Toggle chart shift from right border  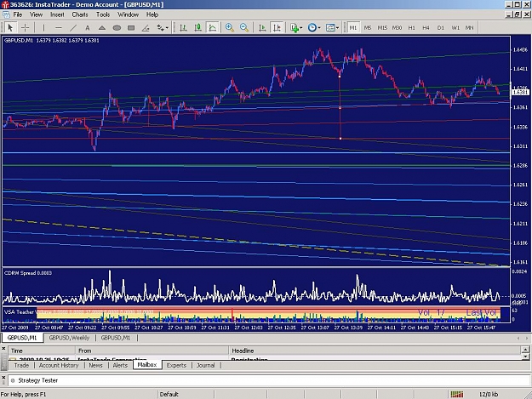277,28
